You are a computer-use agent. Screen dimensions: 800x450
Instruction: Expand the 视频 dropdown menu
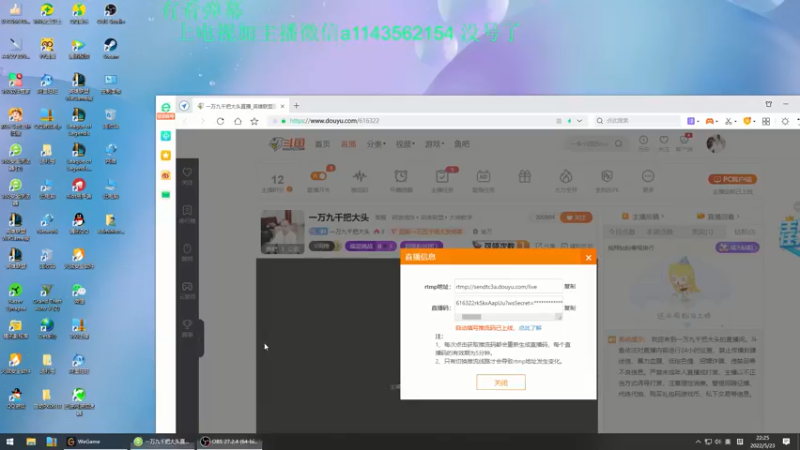(406, 144)
